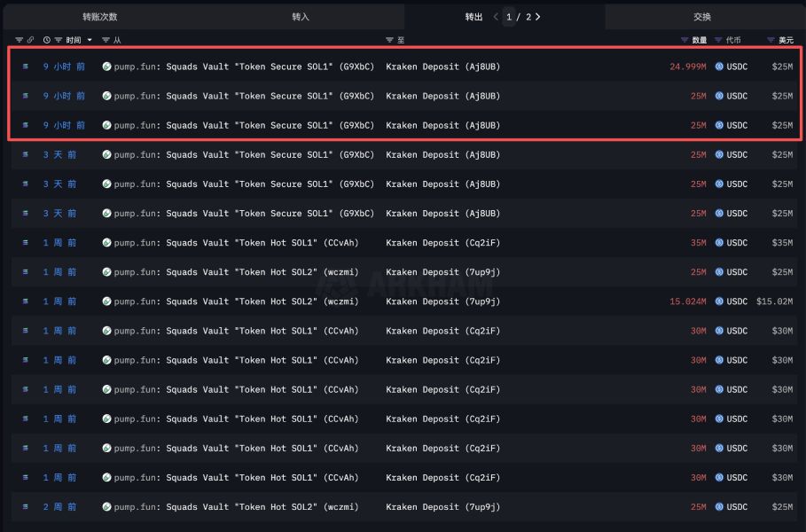Click the clock icon in time column header
806x532 pixels.
47,40
